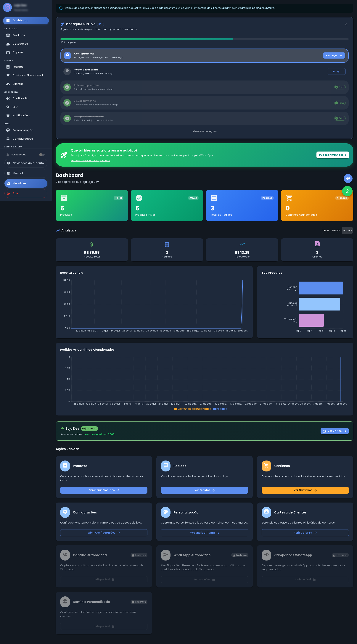Image resolution: width=357 pixels, height=644 pixels.
Task: Select the 30 DIAS analytics range
Action: pos(336,231)
